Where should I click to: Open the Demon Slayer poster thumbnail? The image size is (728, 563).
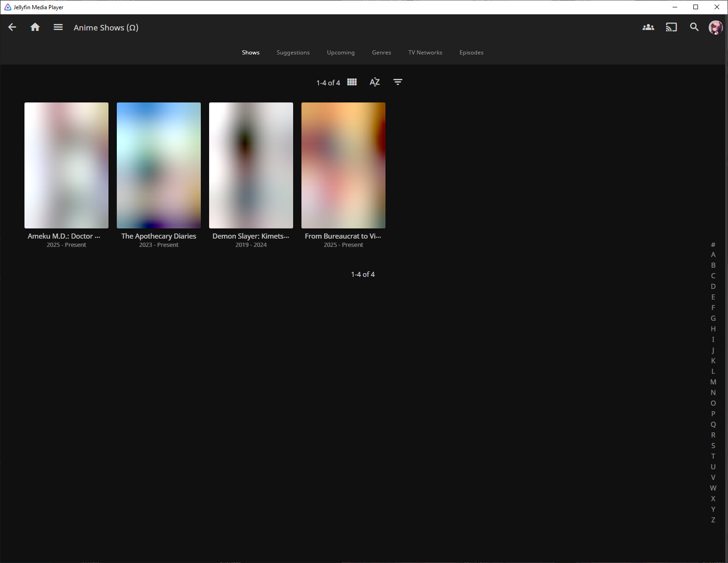click(x=251, y=165)
